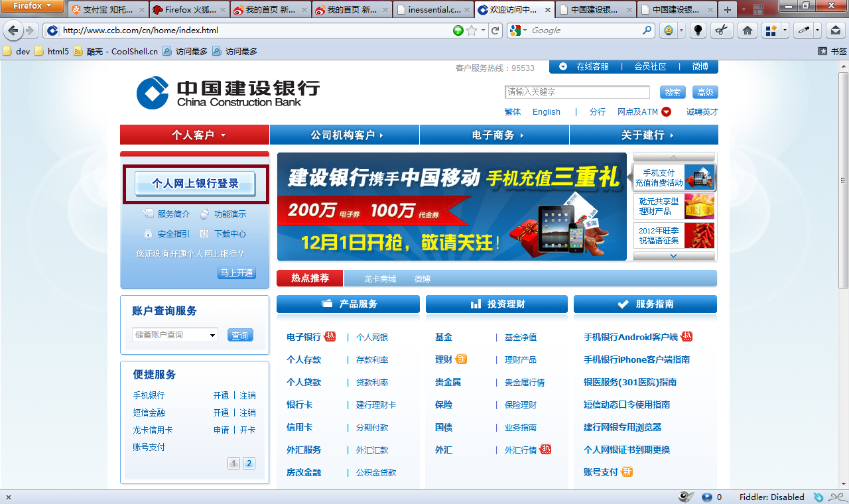Click the CoolShell.cn feed bookmark
Viewport: 849px width, 504px height.
tap(115, 51)
